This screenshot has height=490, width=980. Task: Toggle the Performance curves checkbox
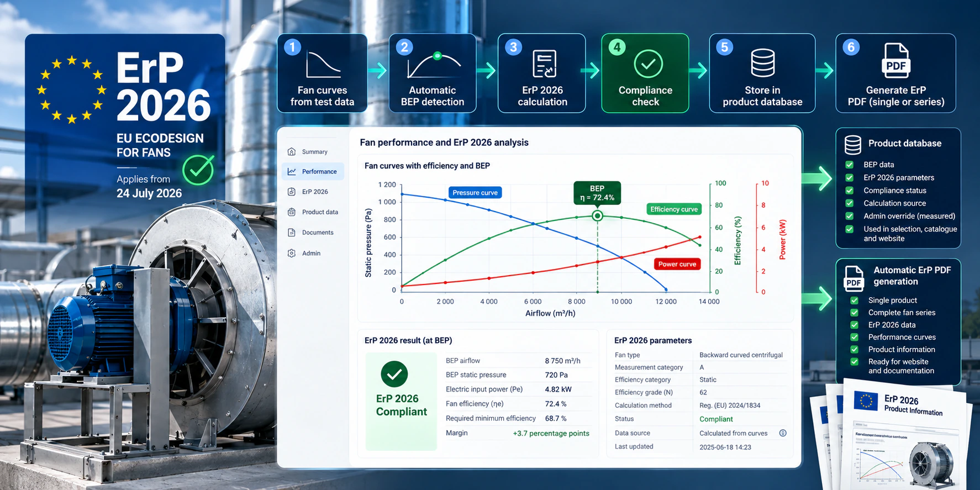tap(854, 337)
